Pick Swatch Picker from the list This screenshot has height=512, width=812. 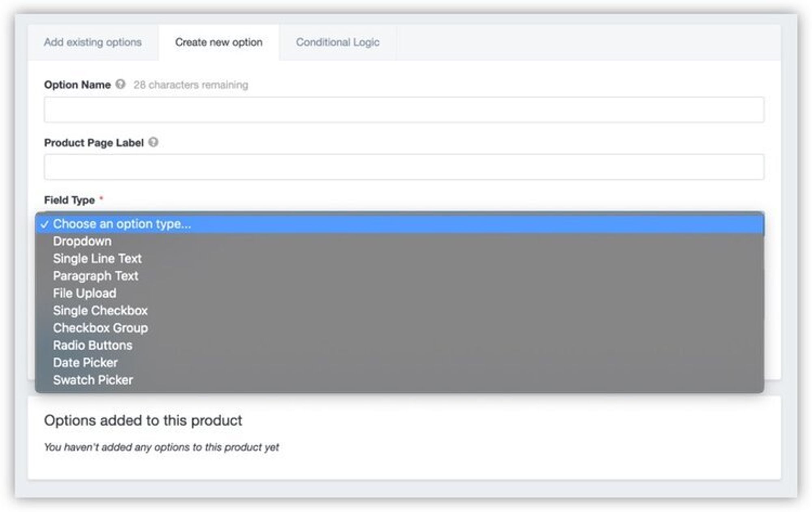point(93,380)
